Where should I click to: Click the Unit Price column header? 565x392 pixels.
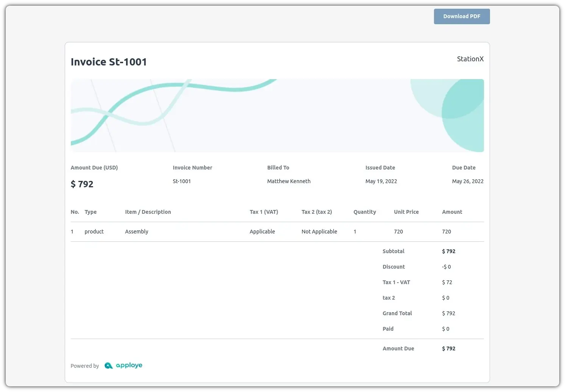pyautogui.click(x=406, y=212)
